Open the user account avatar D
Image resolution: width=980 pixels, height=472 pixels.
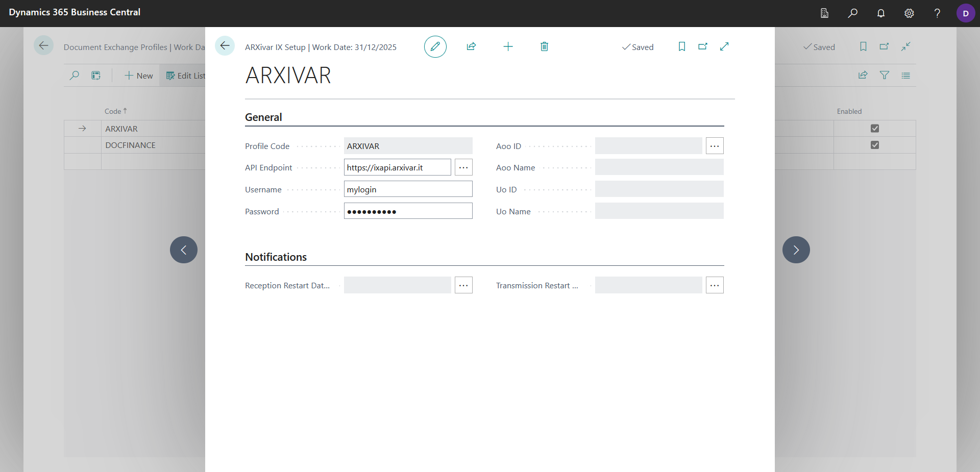966,13
